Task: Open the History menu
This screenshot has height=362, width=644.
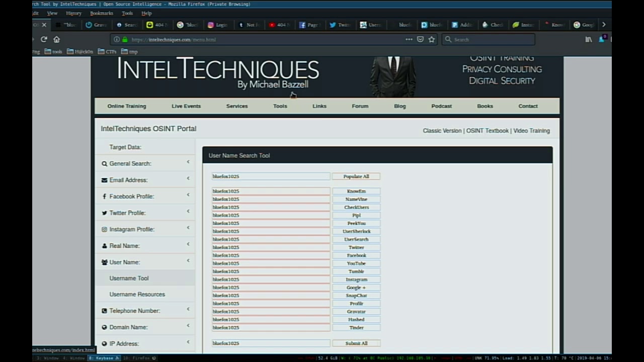Action: pos(73,13)
